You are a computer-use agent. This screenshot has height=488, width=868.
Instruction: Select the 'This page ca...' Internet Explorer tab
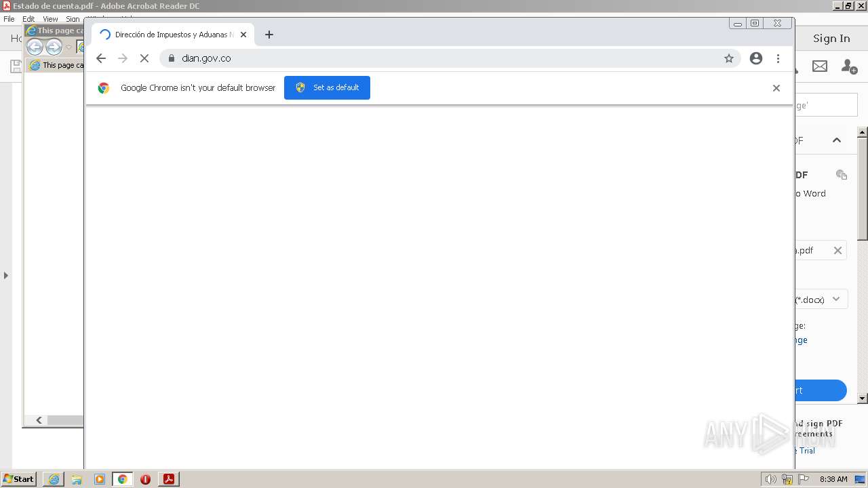coord(56,65)
